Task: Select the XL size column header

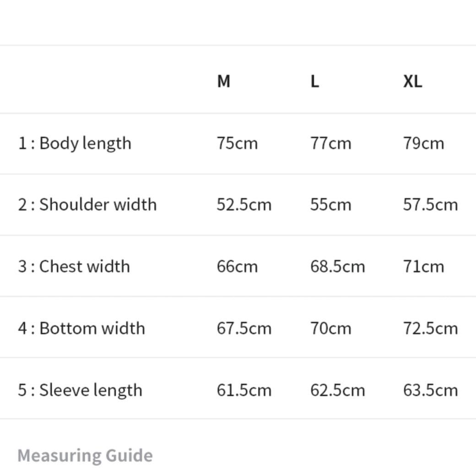Action: [412, 81]
